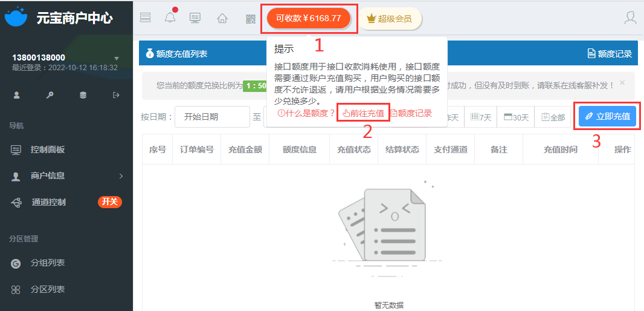Filter records by 30天
The width and height of the screenshot is (644, 311).
pyautogui.click(x=515, y=117)
